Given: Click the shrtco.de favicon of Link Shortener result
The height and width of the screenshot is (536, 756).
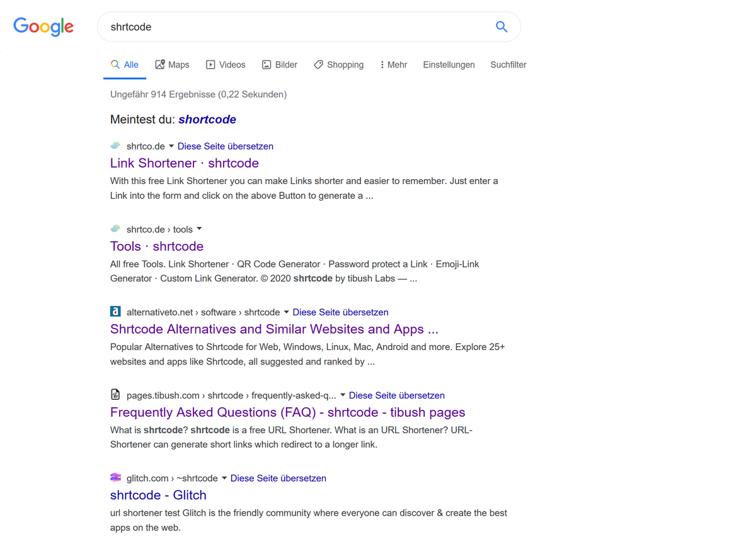Looking at the screenshot, I should 115,146.
